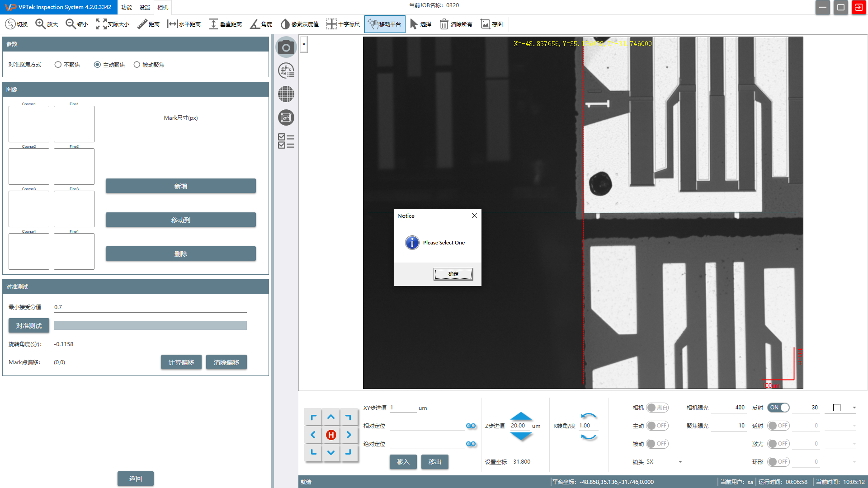
Task: Open the 功能 menu
Action: click(x=126, y=7)
